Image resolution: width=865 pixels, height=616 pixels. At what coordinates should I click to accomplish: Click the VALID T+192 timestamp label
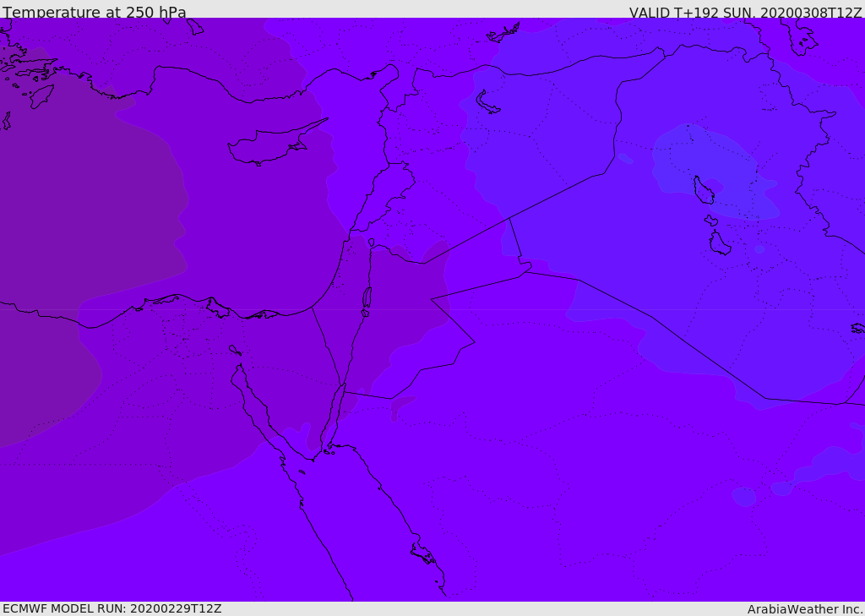pos(745,12)
